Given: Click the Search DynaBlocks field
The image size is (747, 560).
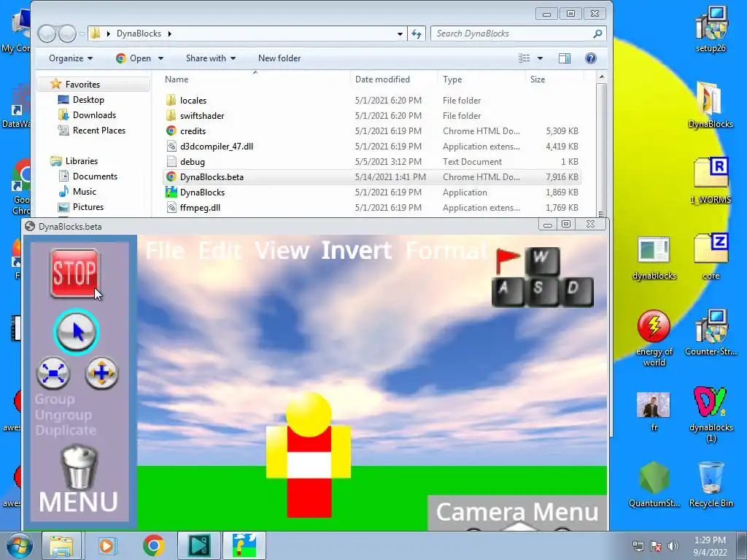Looking at the screenshot, I should tap(519, 34).
